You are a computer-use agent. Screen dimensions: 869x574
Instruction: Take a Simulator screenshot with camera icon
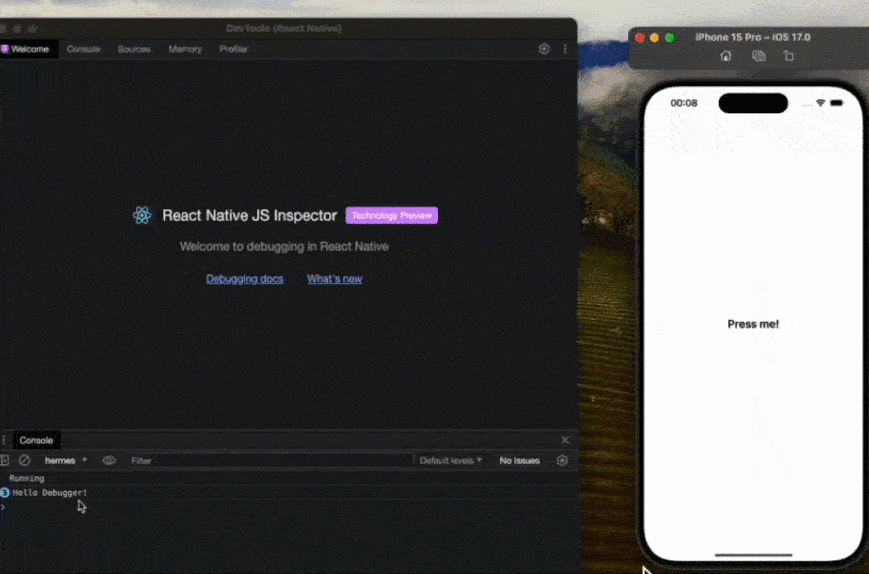tap(758, 56)
